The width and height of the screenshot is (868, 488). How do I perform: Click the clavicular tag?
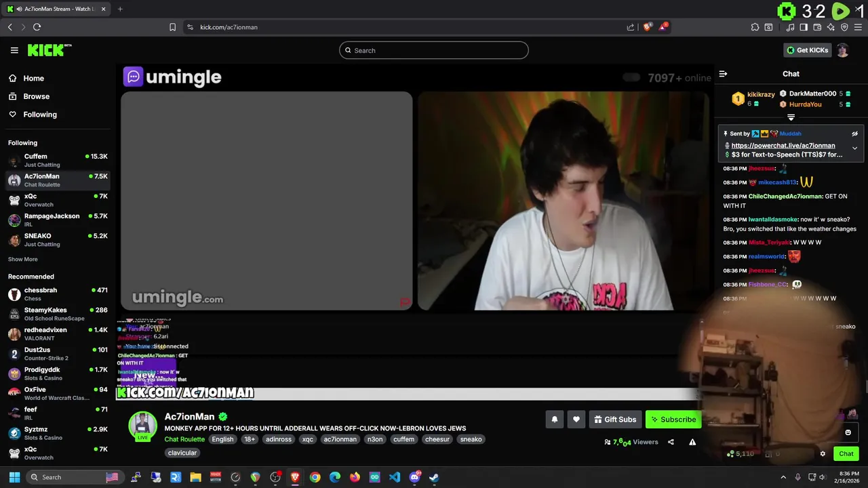coord(182,453)
